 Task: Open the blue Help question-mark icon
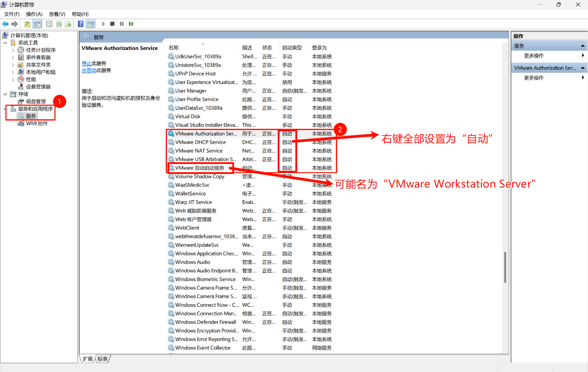81,24
